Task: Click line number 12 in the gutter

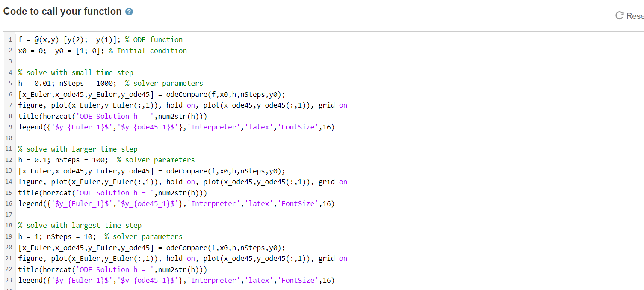Action: pos(8,160)
